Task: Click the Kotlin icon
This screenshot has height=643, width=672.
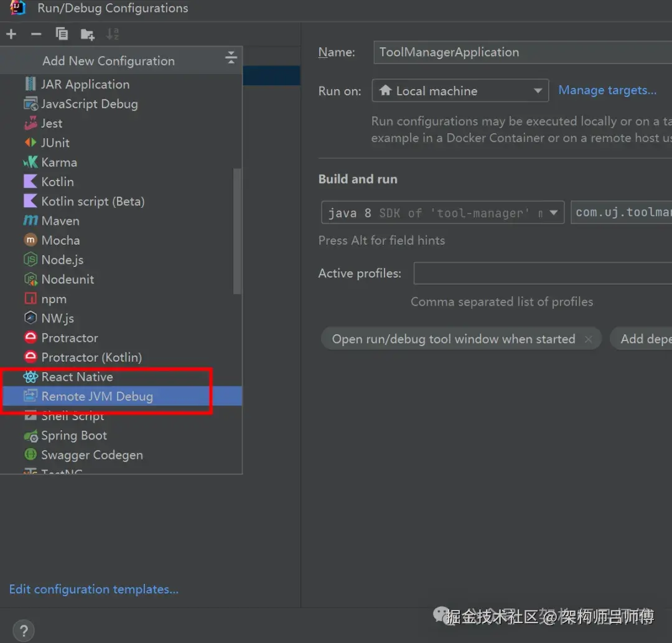Action: 30,181
